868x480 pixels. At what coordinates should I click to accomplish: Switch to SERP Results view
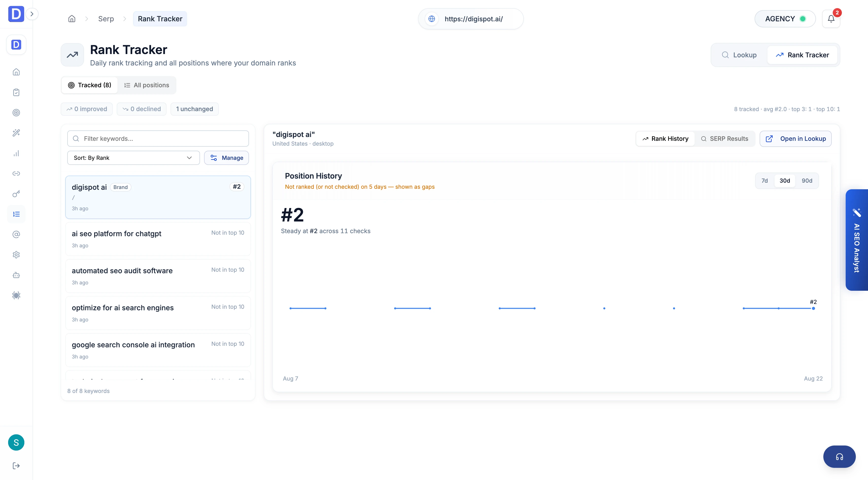pyautogui.click(x=724, y=139)
